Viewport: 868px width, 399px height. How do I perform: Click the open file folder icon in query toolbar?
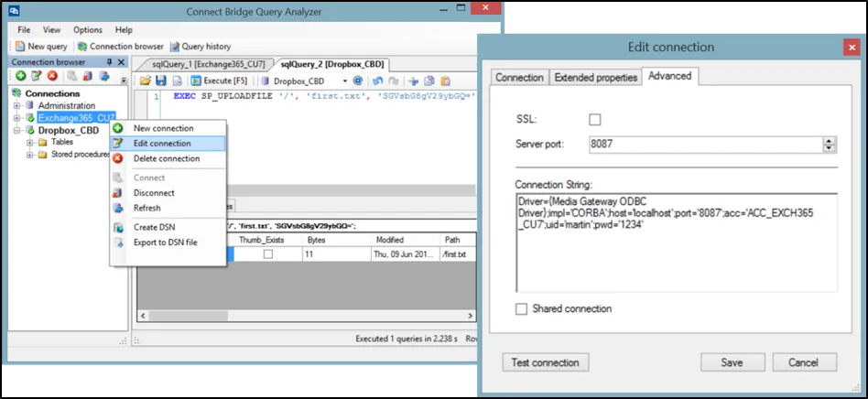145,81
